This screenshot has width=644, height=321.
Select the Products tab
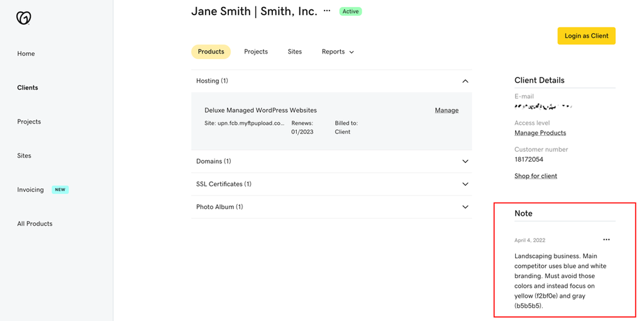(211, 52)
